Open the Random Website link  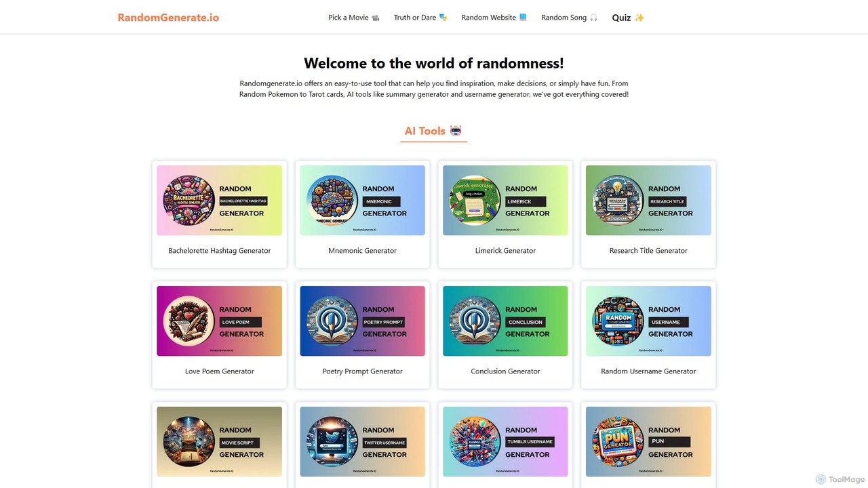coord(494,18)
